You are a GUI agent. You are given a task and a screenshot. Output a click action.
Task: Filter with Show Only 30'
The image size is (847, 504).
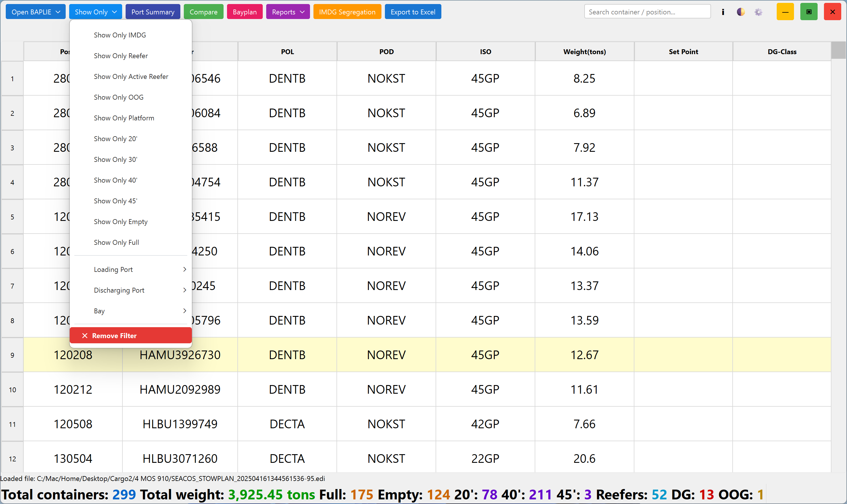(131, 159)
